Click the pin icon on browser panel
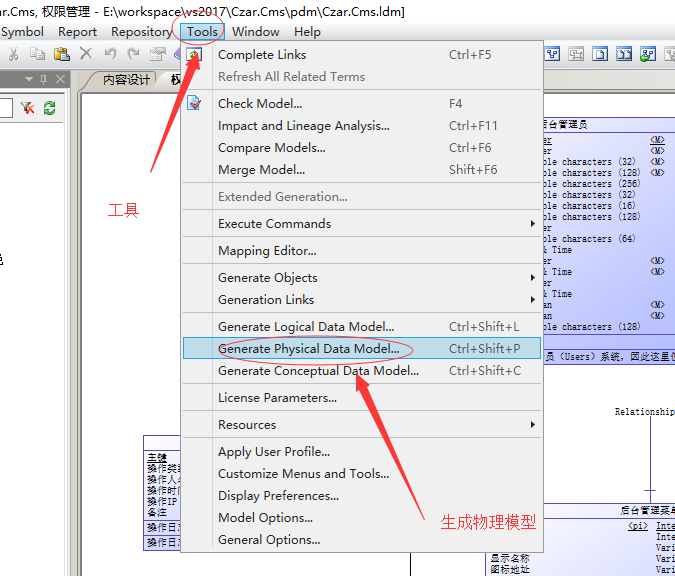This screenshot has height=576, width=675. click(x=43, y=79)
